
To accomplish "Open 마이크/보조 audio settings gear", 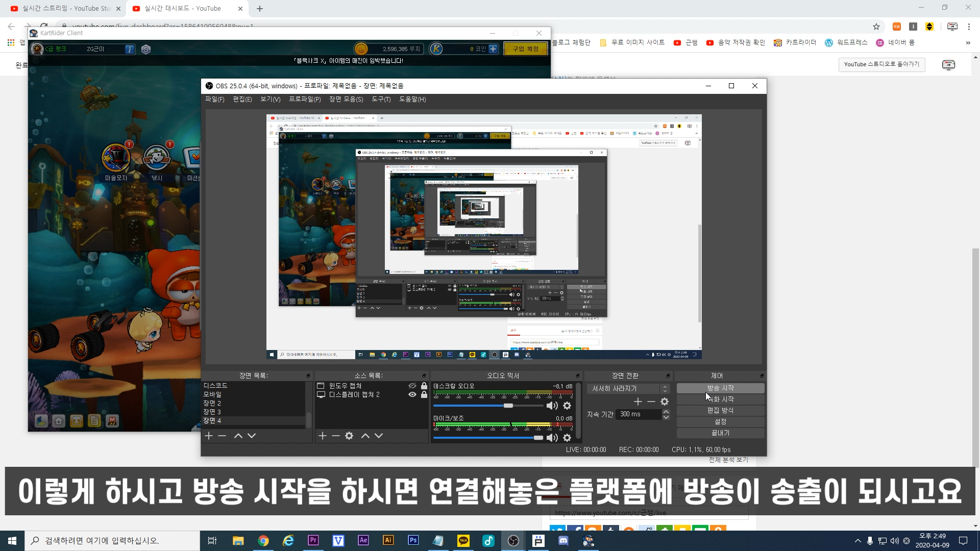I will point(567,438).
